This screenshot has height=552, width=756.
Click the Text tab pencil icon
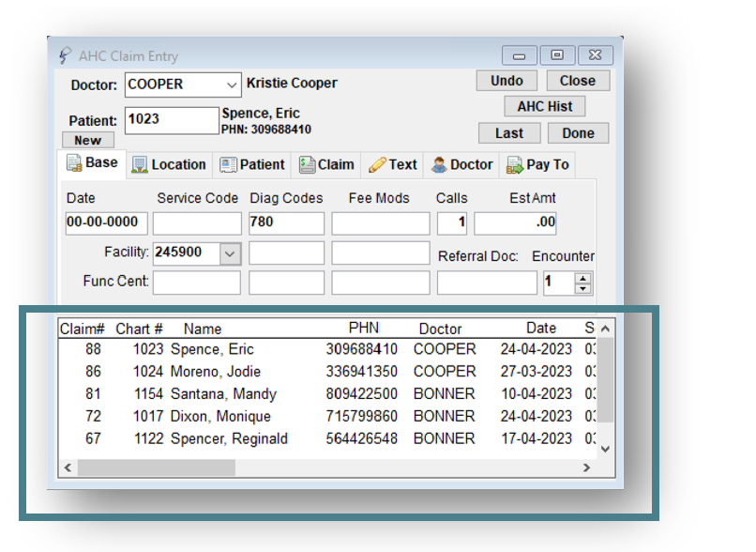pyautogui.click(x=377, y=164)
